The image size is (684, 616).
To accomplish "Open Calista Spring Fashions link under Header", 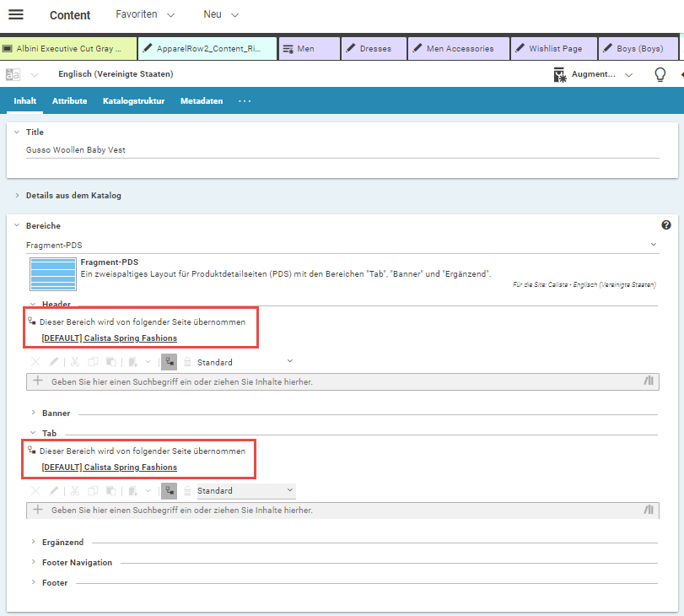I will [x=109, y=338].
